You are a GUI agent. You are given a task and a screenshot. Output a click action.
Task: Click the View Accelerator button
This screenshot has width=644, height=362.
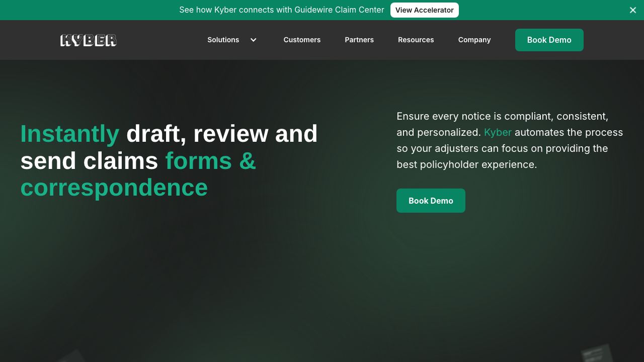click(x=425, y=10)
